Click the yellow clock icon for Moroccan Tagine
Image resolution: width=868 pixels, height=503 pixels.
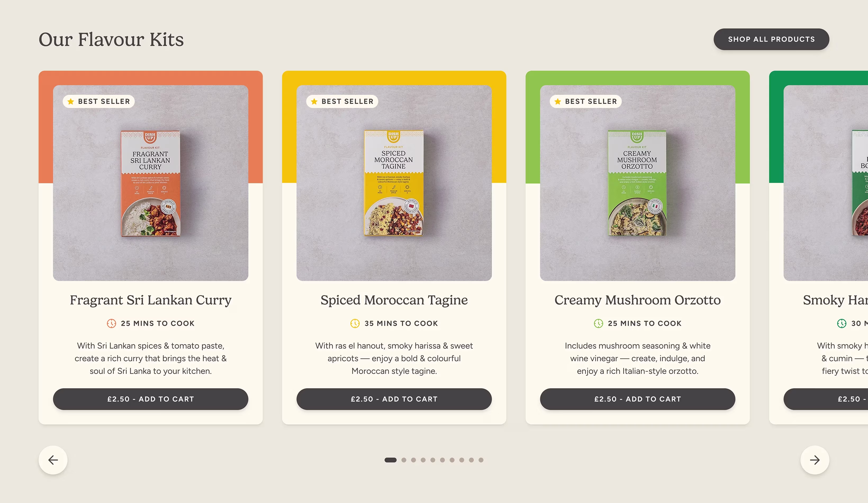click(x=355, y=323)
